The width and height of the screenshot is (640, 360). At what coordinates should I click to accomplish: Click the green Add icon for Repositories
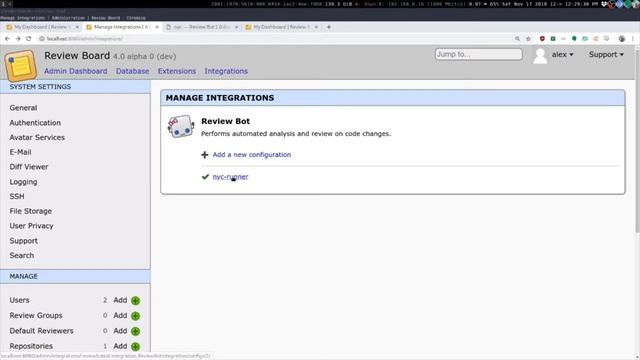tap(136, 347)
